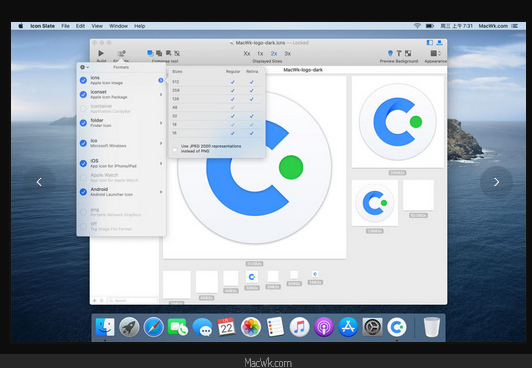This screenshot has width=532, height=368.
Task: Collapse the icns size options blue arrow
Action: (160, 80)
